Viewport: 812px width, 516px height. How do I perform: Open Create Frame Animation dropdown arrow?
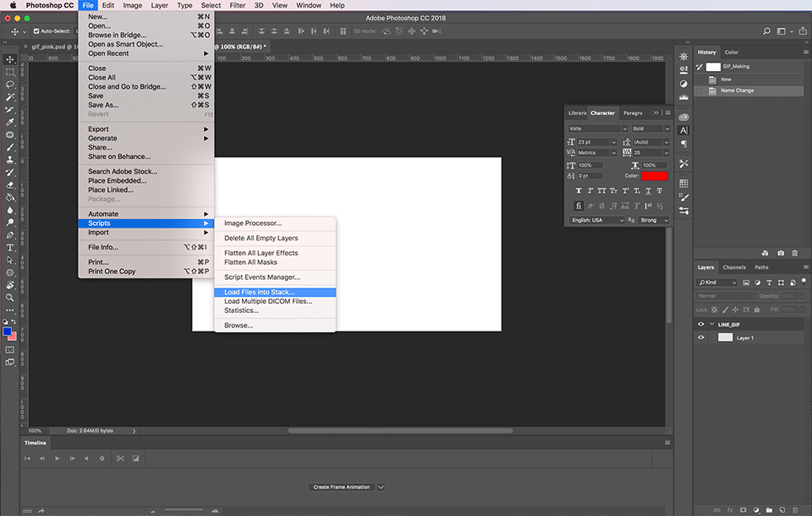coord(381,487)
